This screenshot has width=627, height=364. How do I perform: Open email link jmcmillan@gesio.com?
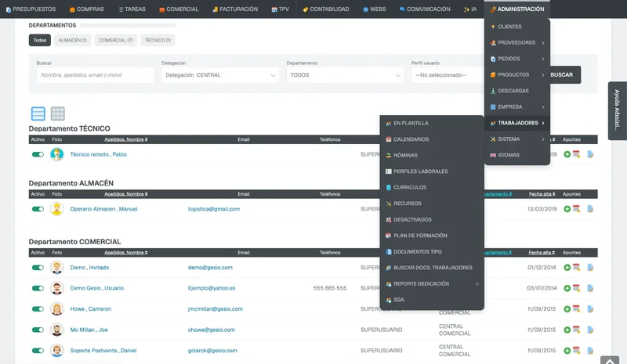tap(215, 309)
